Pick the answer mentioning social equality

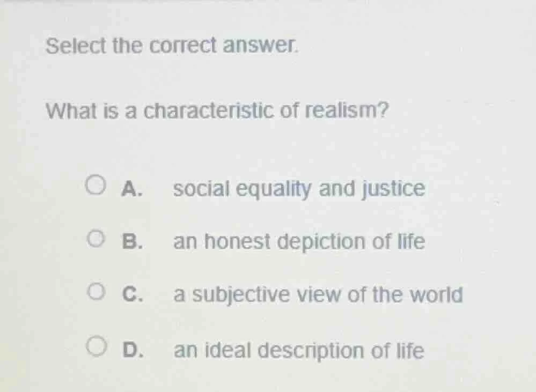pyautogui.click(x=298, y=188)
